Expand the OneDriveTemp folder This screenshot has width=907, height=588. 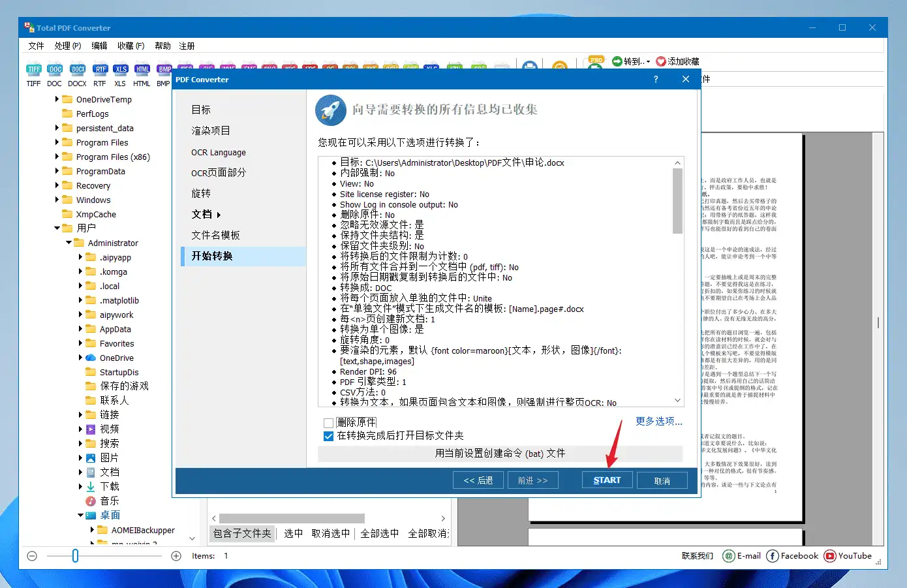pyautogui.click(x=57, y=99)
